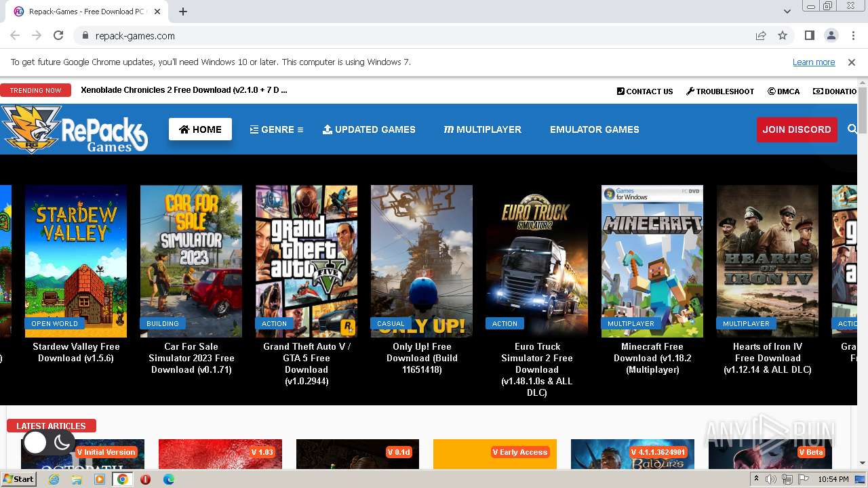Share this page using the share icon
Image resolution: width=868 pixels, height=488 pixels.
[761, 36]
